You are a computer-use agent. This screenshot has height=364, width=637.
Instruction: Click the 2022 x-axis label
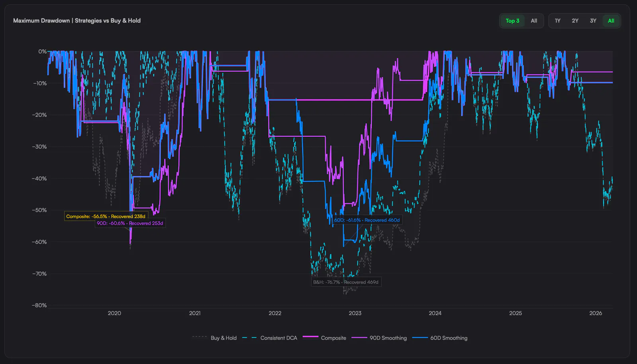(x=275, y=313)
